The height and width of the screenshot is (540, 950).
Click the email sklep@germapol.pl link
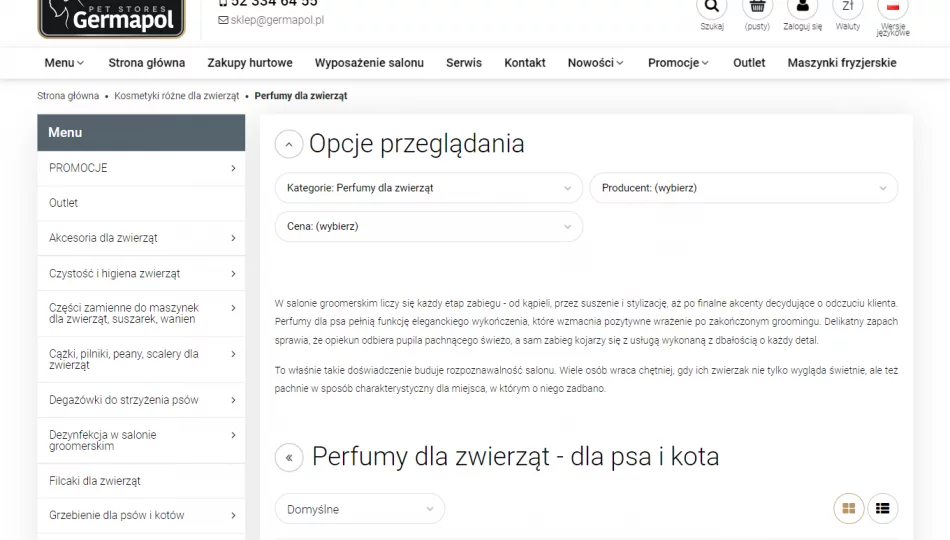pos(271,19)
